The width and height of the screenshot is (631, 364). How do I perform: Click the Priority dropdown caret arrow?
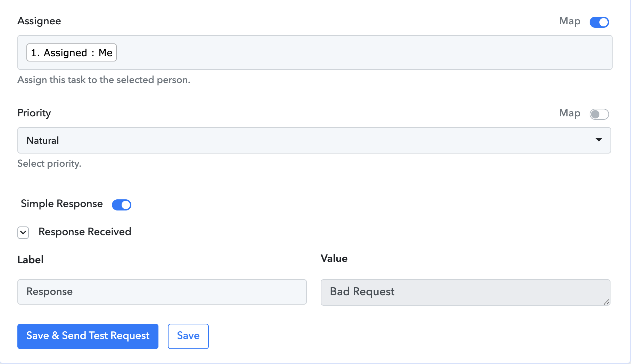pos(599,140)
